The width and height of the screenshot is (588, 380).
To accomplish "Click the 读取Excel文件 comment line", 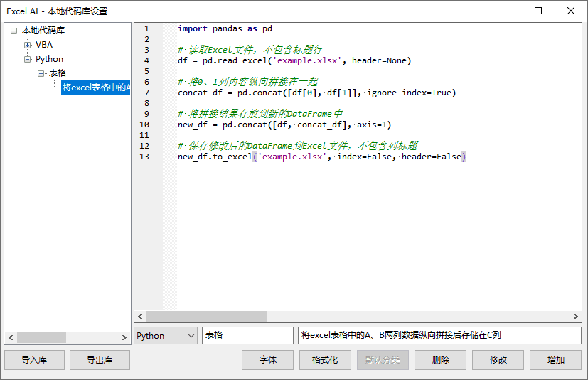I will click(250, 50).
